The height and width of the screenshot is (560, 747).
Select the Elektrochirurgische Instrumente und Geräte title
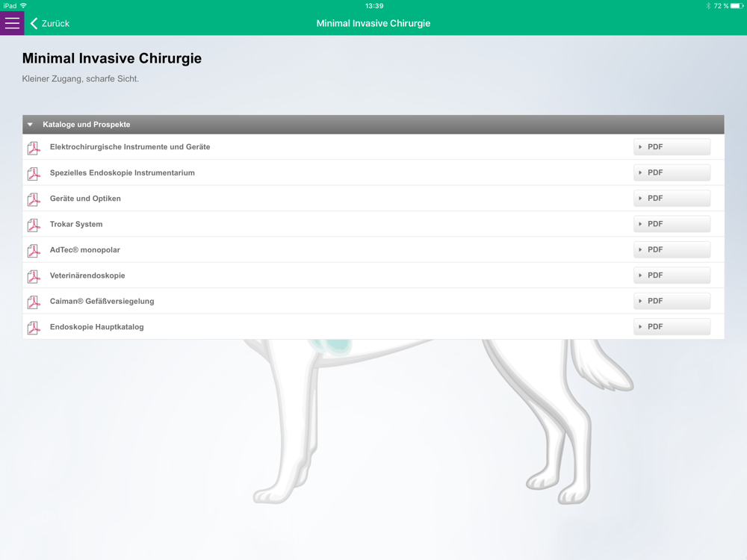point(130,146)
